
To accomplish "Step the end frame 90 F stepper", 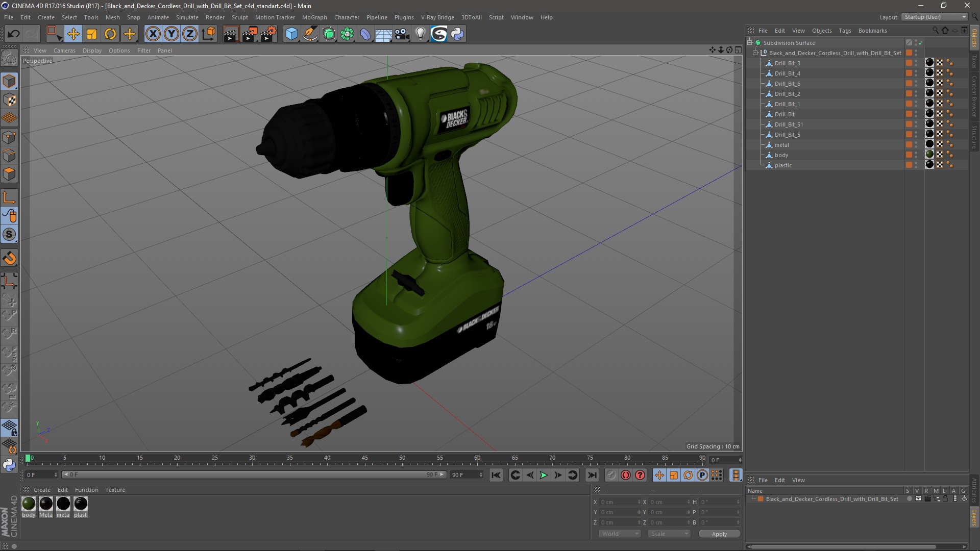I will click(x=481, y=475).
